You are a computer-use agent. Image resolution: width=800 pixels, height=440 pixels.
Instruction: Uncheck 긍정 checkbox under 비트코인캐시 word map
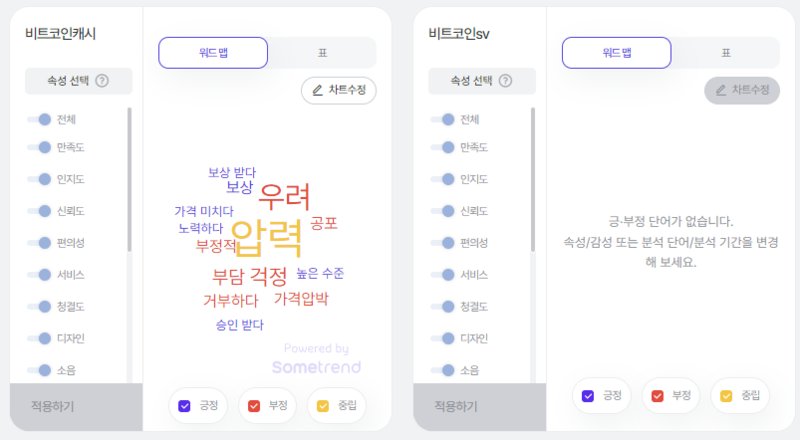(x=184, y=406)
